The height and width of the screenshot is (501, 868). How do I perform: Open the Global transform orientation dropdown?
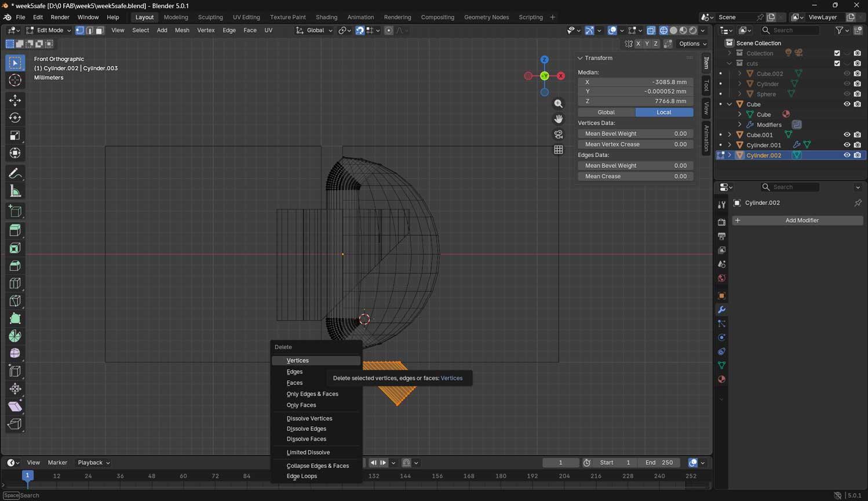click(x=315, y=30)
